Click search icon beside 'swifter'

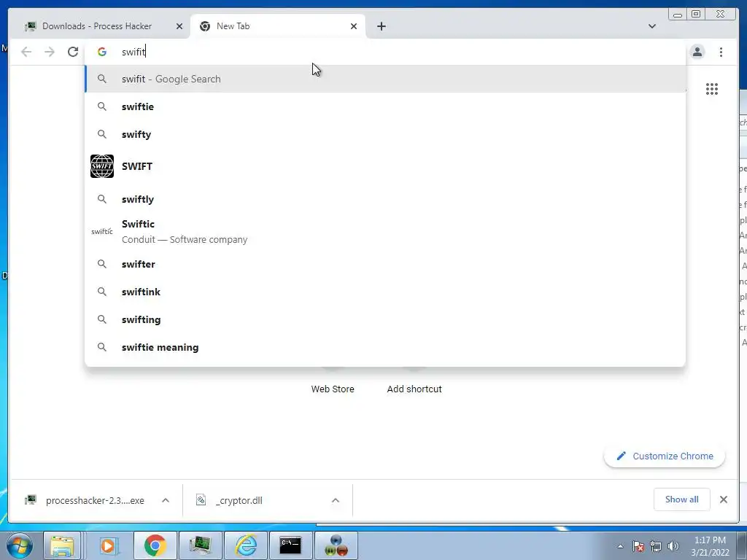click(x=102, y=264)
